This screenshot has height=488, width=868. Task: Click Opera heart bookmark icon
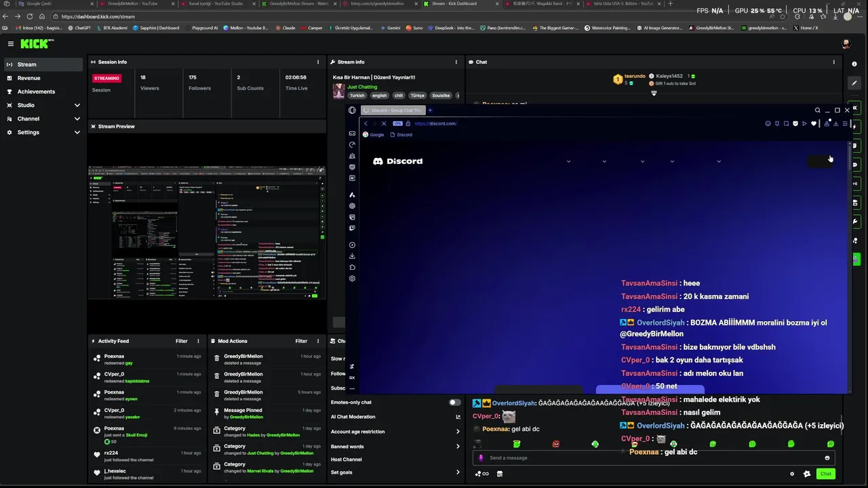[814, 123]
